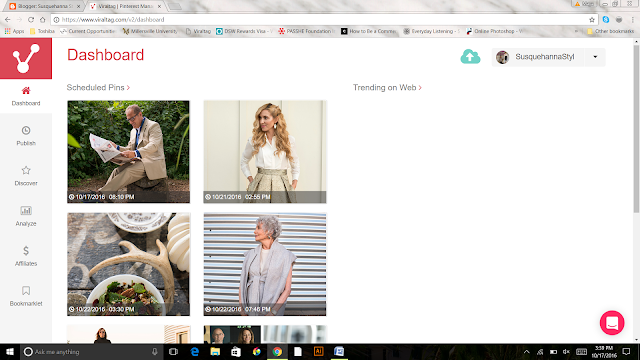Click the browser home icon
Image resolution: width=640 pixels, height=360 pixels.
tap(42, 20)
